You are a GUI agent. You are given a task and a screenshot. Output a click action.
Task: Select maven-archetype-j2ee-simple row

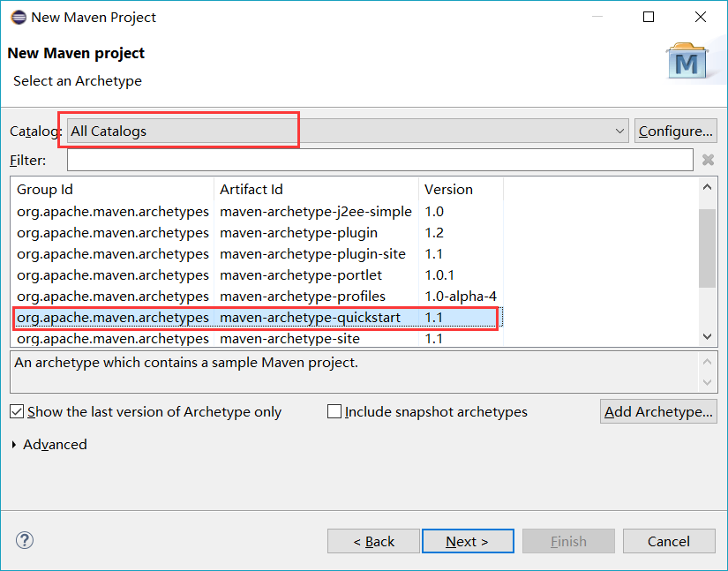[x=258, y=212]
